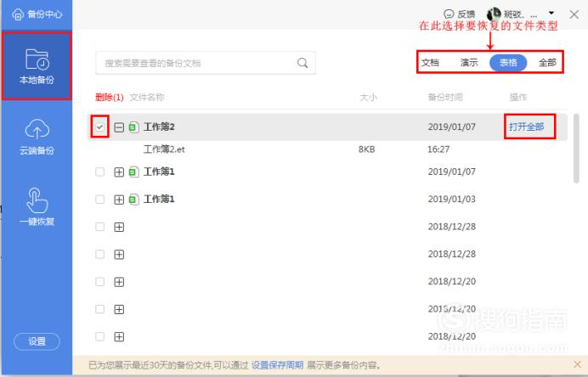The width and height of the screenshot is (588, 377).
Task: Click the 反馈 feedback icon
Action: click(449, 14)
